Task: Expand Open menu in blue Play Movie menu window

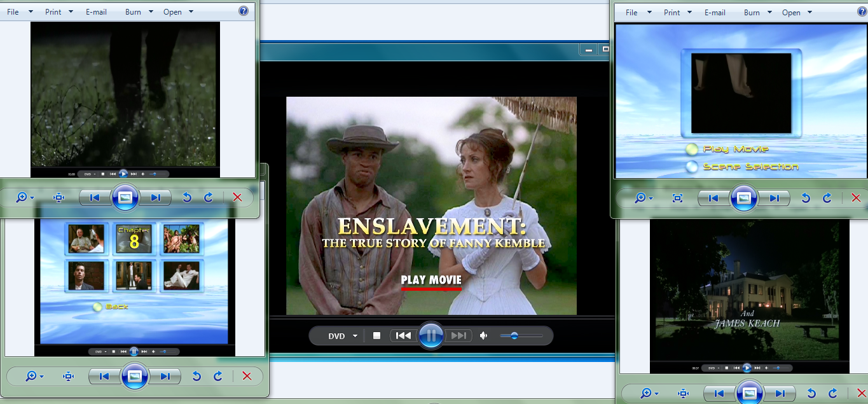Action: pos(797,13)
